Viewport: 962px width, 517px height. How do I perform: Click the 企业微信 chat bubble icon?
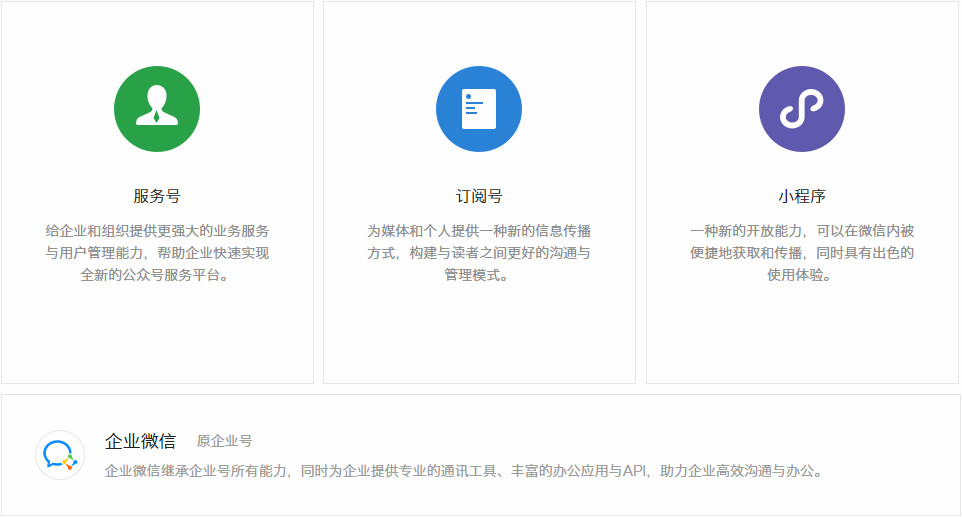[x=59, y=455]
